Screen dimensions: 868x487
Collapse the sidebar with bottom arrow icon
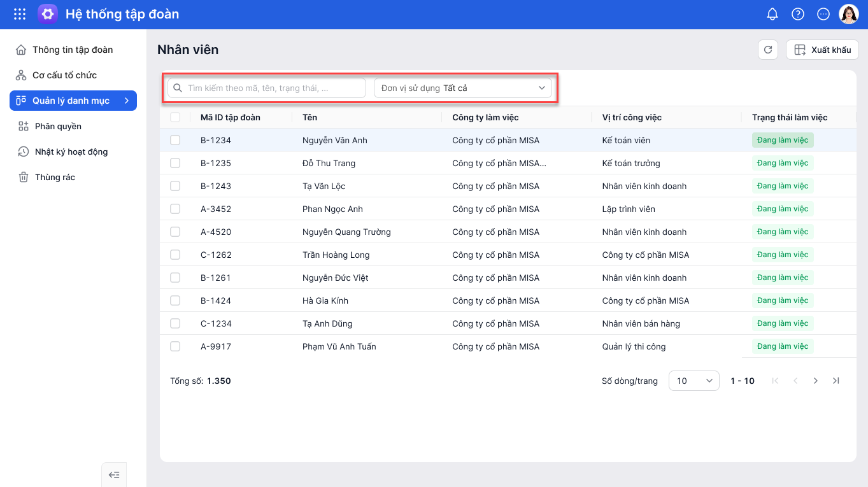click(x=114, y=474)
